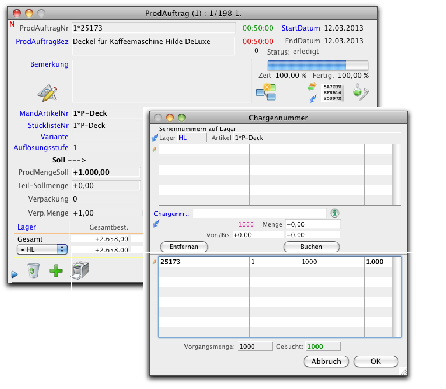Click the pencil edit icon under Bemerkung
Viewport: 446px width, 389px height.
tap(48, 93)
